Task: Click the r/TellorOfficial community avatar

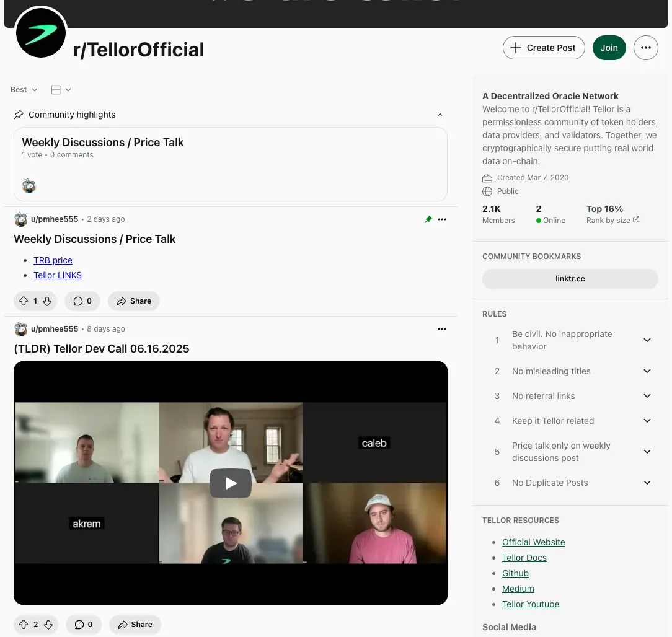Action: (x=41, y=33)
